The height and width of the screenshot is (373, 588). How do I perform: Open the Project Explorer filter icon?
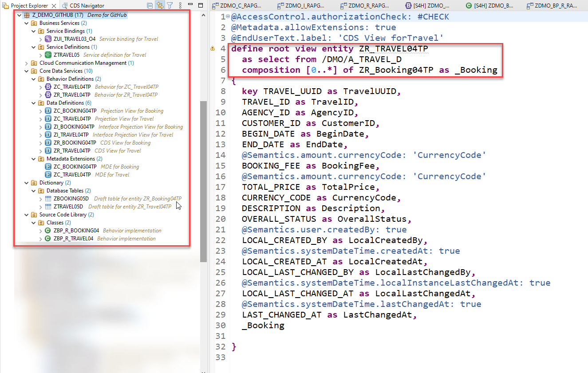click(x=170, y=6)
